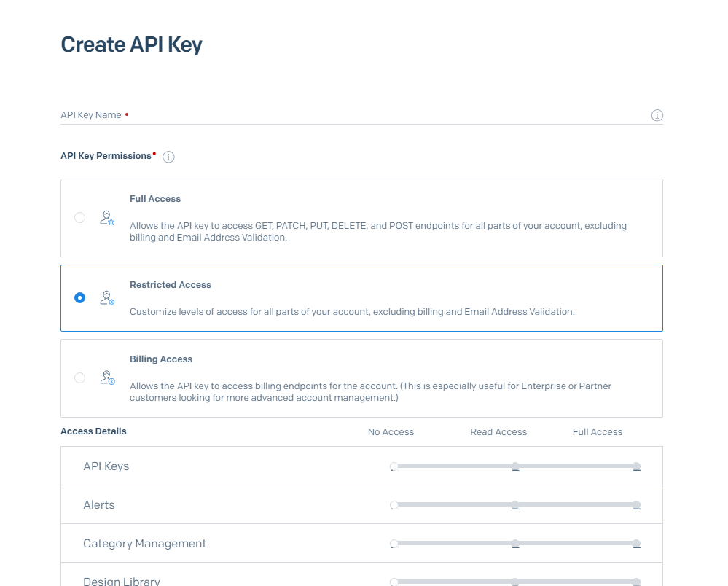This screenshot has height=586, width=728.
Task: Select the Restricted Access radio button
Action: 79,297
